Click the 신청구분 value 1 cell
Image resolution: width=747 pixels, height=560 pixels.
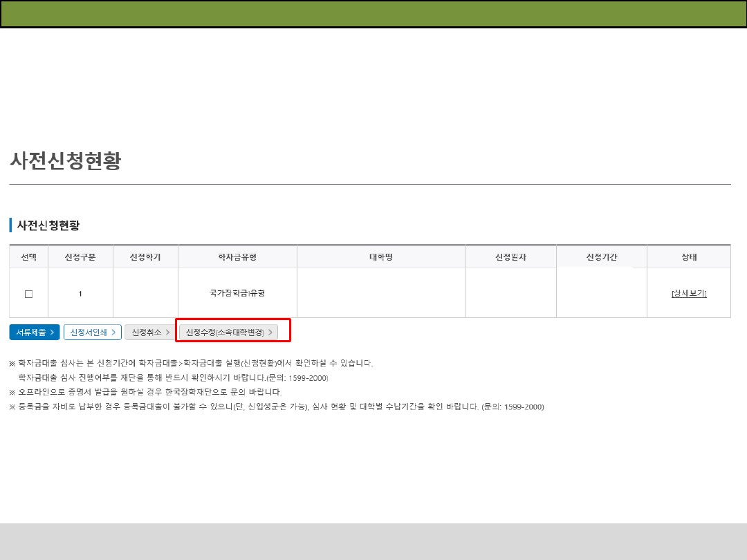[x=80, y=294]
